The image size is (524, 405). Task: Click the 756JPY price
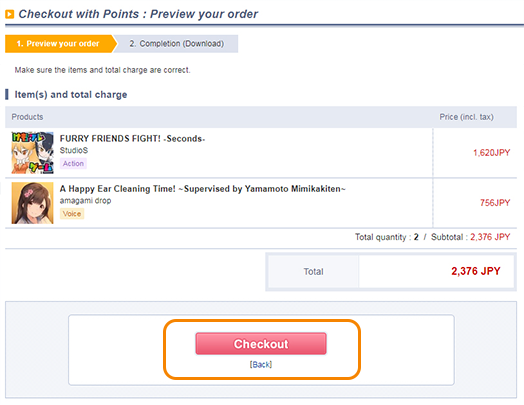tap(495, 203)
